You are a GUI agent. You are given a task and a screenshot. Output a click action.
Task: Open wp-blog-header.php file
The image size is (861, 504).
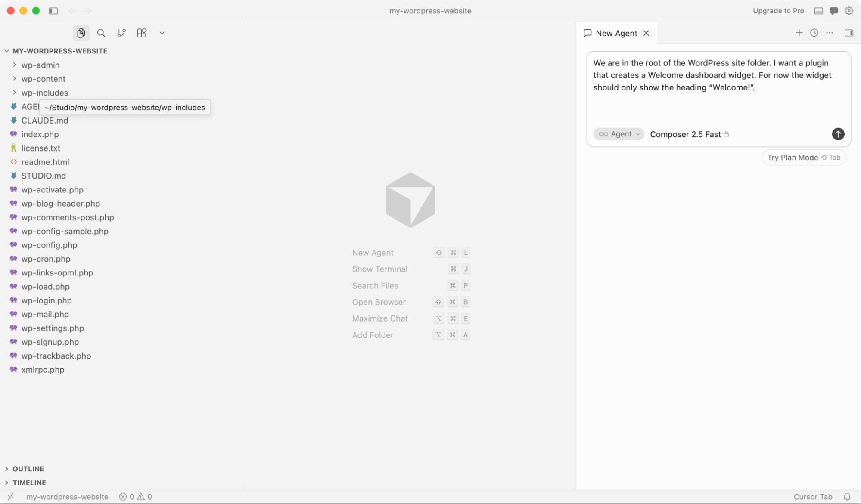[x=122, y=204]
